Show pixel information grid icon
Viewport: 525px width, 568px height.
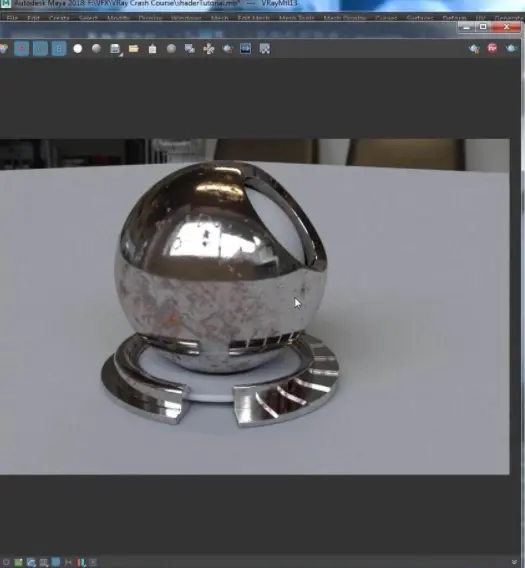[44, 562]
